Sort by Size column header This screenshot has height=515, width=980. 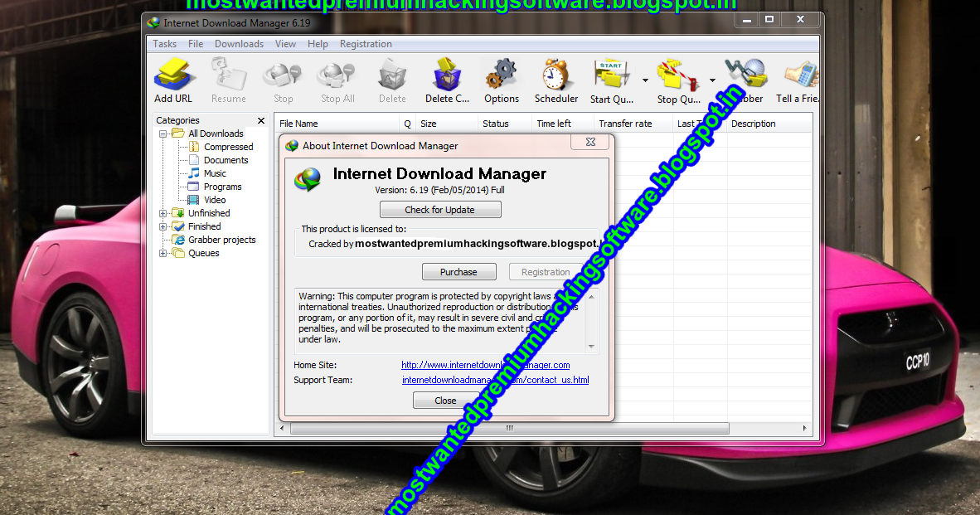click(x=447, y=124)
